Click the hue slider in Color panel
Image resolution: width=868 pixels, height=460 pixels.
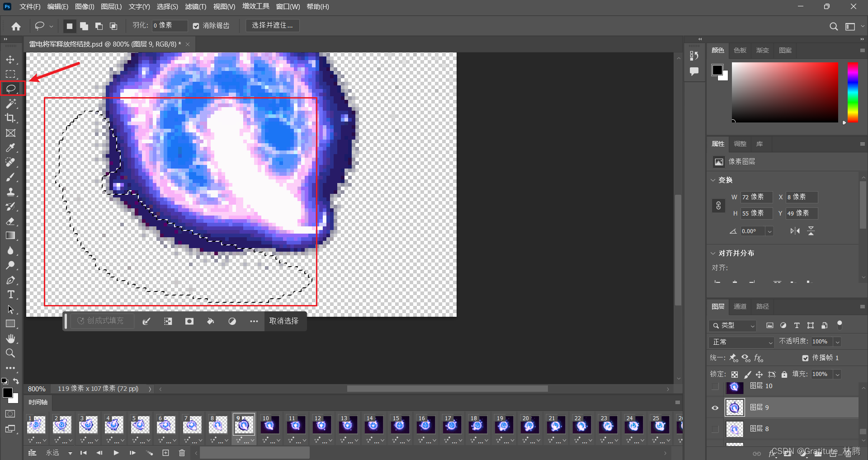coord(853,92)
